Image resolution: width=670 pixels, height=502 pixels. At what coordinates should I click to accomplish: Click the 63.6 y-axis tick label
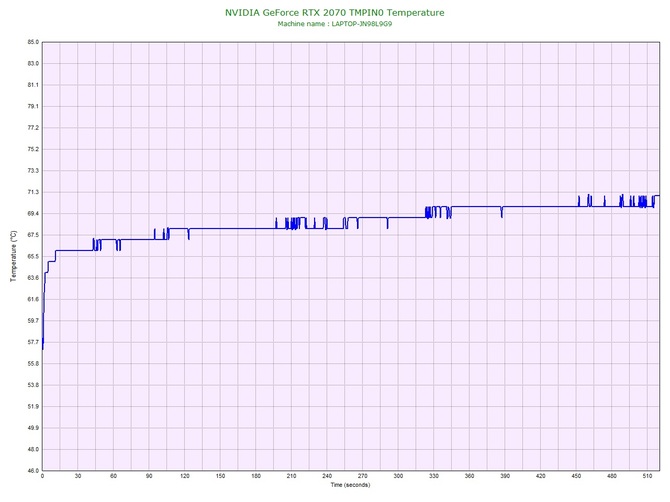33,278
